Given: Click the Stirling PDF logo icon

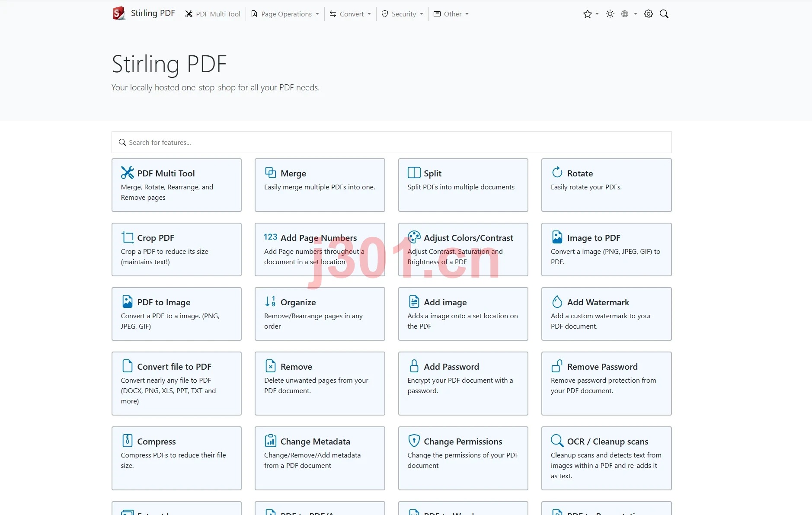Looking at the screenshot, I should [x=119, y=13].
